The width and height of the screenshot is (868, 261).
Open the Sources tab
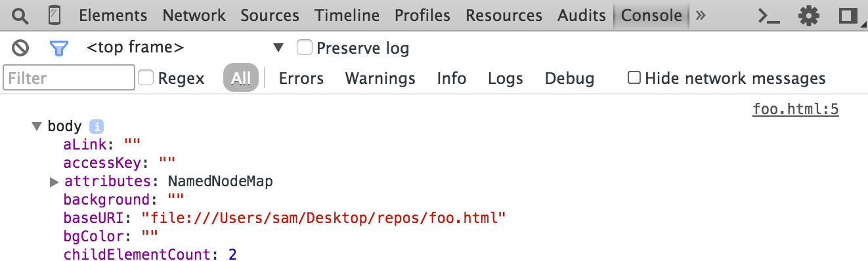pos(270,15)
